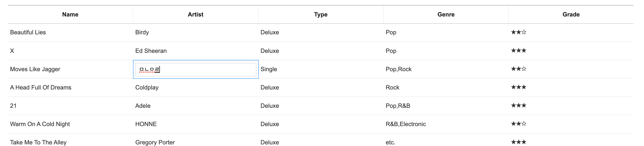Image resolution: width=644 pixels, height=146 pixels.
Task: Click the star rating beside Adele's 21
Action: (x=519, y=105)
